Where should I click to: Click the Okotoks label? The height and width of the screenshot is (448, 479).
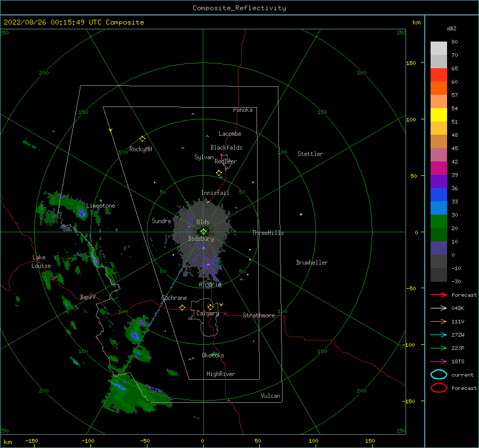click(x=213, y=355)
